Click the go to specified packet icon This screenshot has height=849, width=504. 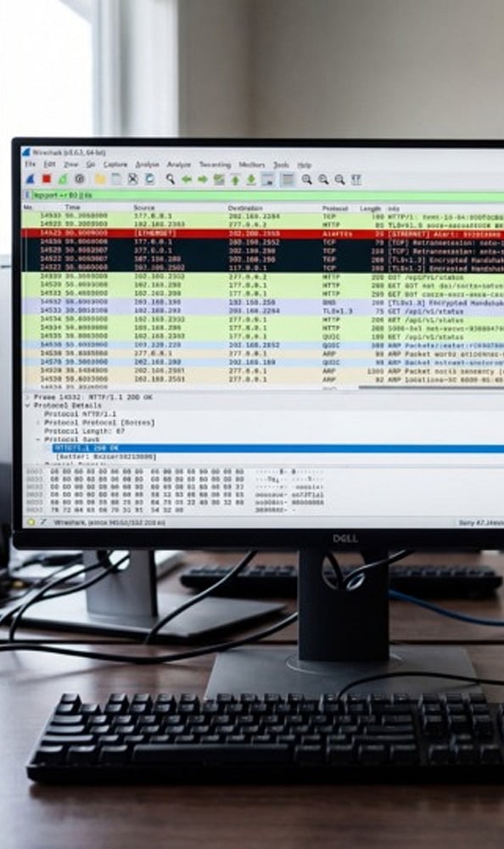(x=219, y=179)
